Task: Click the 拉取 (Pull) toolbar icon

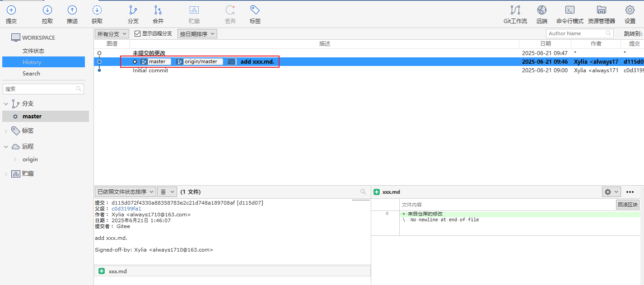Action: tap(47, 10)
